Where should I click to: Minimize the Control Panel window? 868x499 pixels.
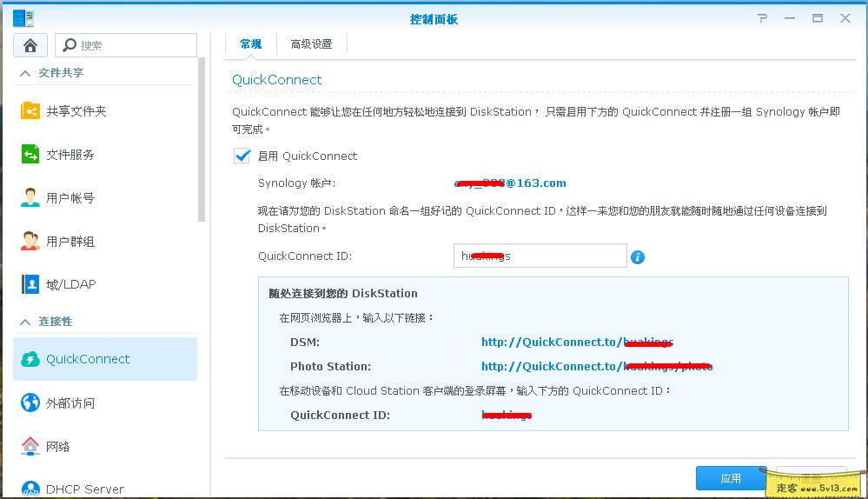pos(790,18)
